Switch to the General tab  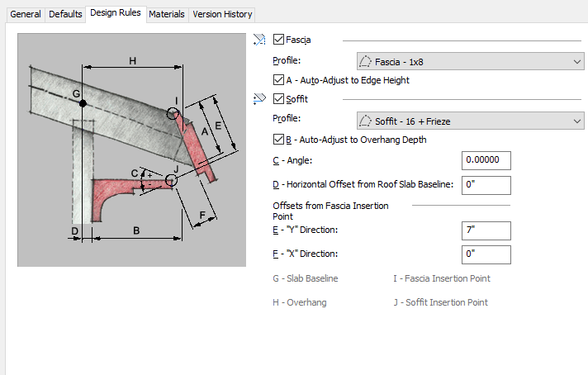pyautogui.click(x=26, y=14)
